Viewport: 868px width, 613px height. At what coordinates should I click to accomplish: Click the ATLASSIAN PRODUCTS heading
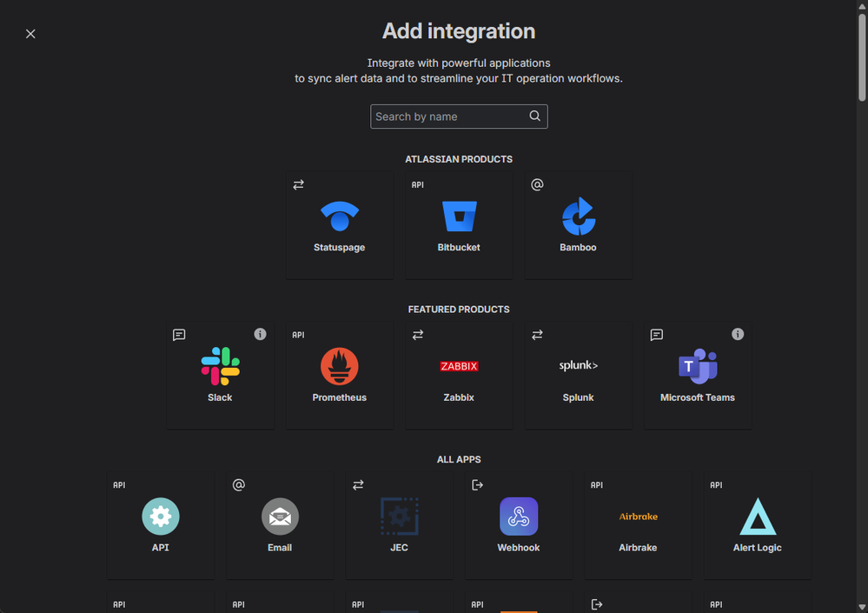click(x=459, y=159)
